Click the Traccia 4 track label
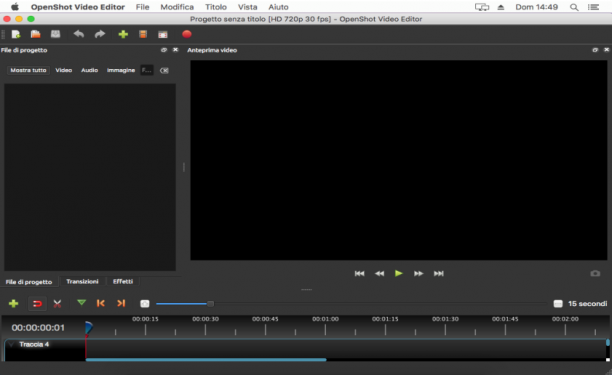 point(34,344)
